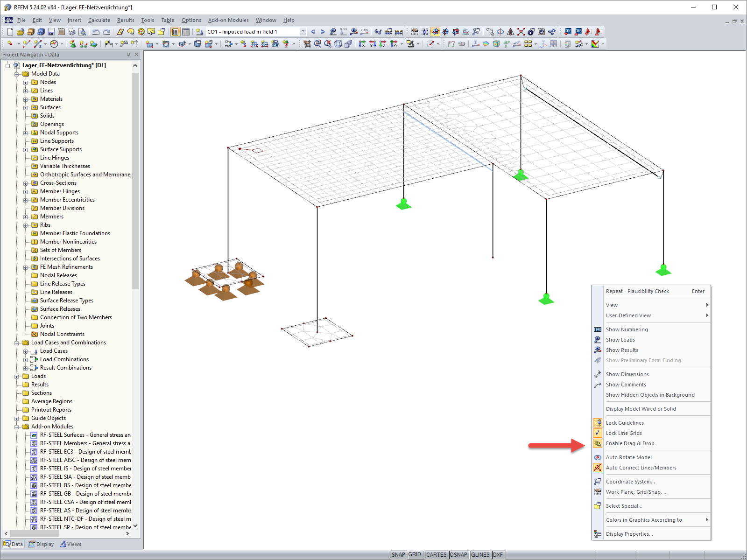Viewport: 747px width, 560px height.
Task: Click the Save floppy disk icon
Action: click(51, 32)
